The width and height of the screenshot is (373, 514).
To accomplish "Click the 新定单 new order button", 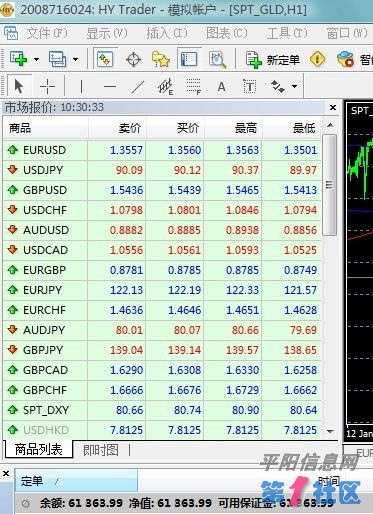I will pyautogui.click(x=272, y=60).
